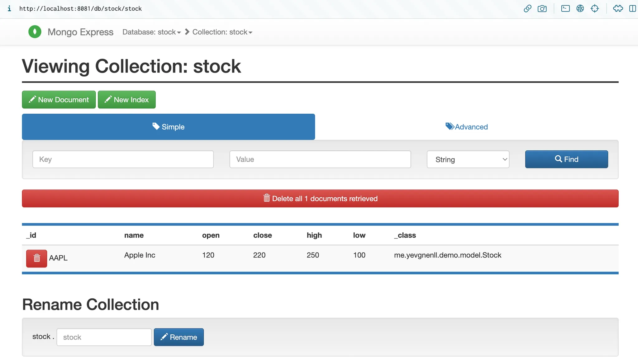
Task: Click the New Index button
Action: click(x=126, y=100)
